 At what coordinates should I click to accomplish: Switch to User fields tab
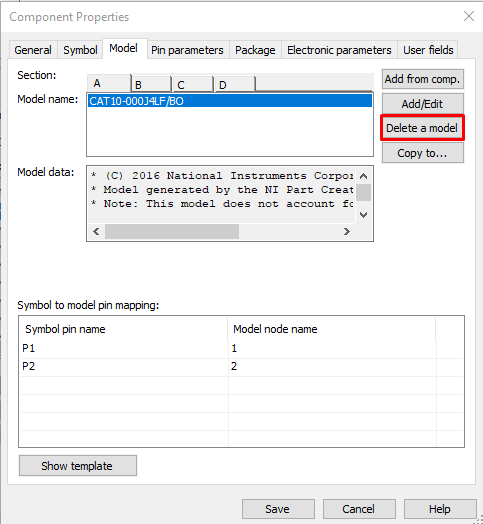click(428, 50)
